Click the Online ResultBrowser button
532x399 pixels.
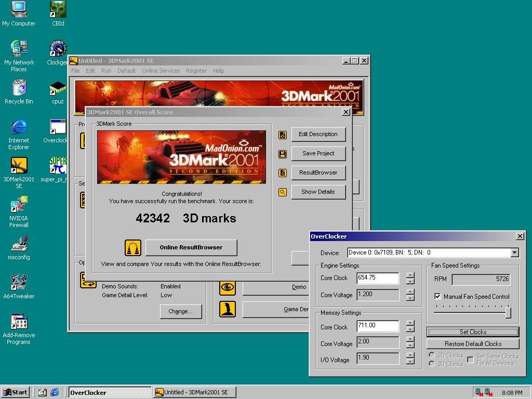191,248
